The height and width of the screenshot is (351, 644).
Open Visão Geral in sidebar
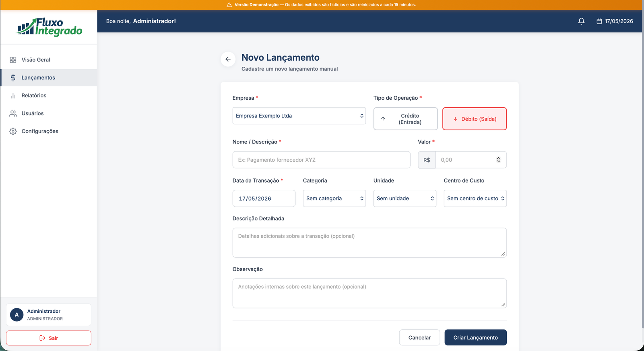point(49,60)
